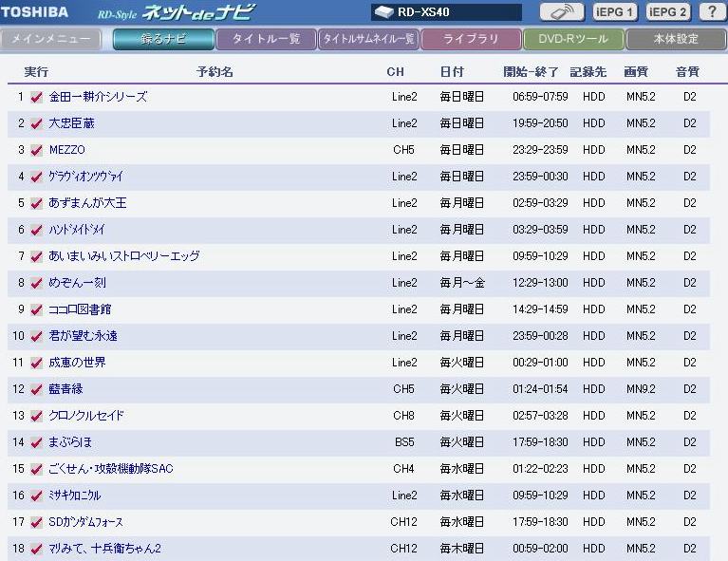Open the row 6 reservation title link
728x561 pixels.
77,230
